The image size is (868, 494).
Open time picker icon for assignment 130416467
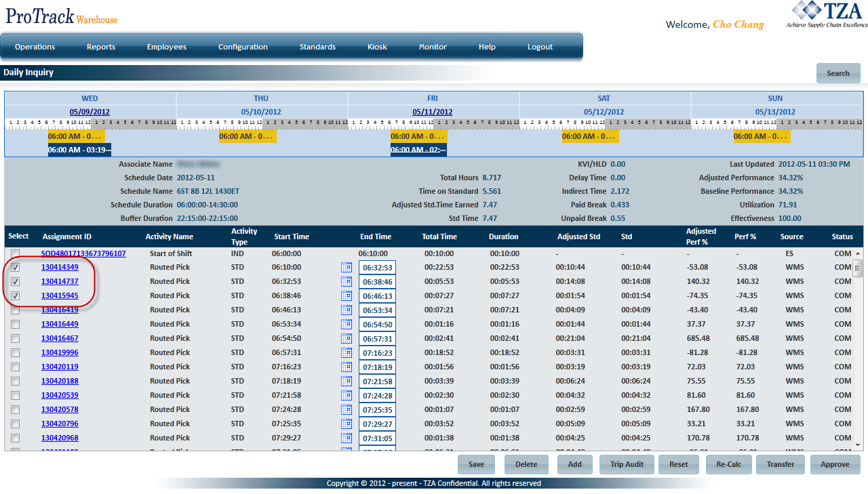(346, 339)
